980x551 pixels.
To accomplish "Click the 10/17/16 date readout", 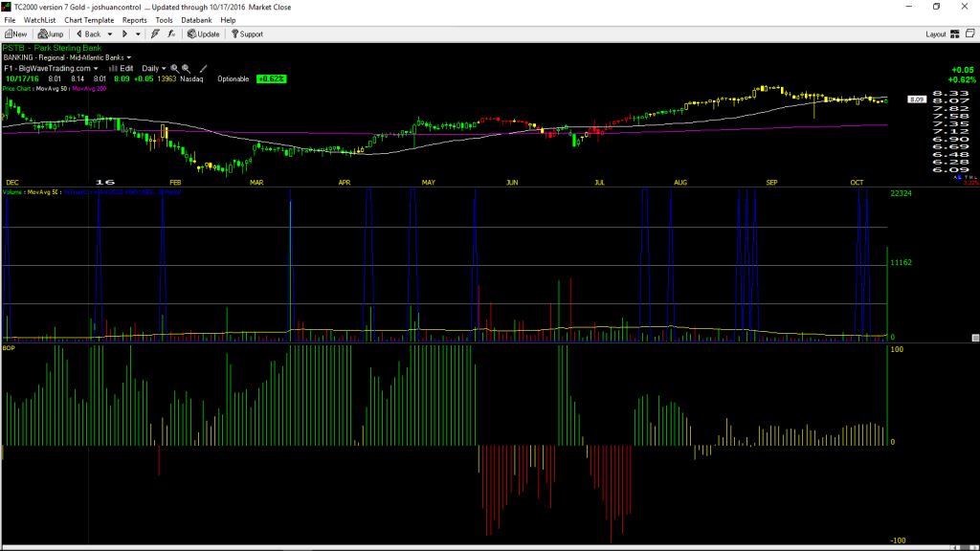I will tap(23, 79).
